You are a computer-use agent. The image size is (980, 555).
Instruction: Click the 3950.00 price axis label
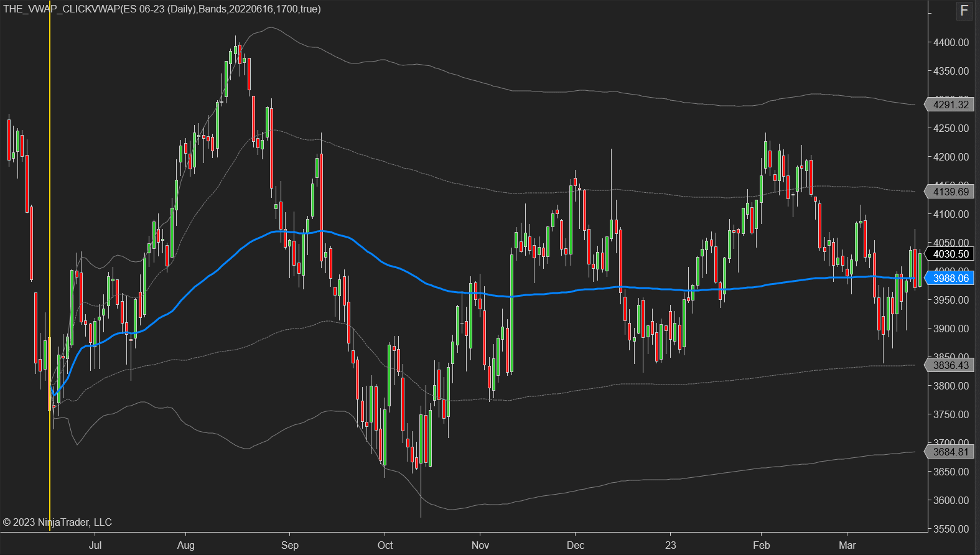pos(951,300)
